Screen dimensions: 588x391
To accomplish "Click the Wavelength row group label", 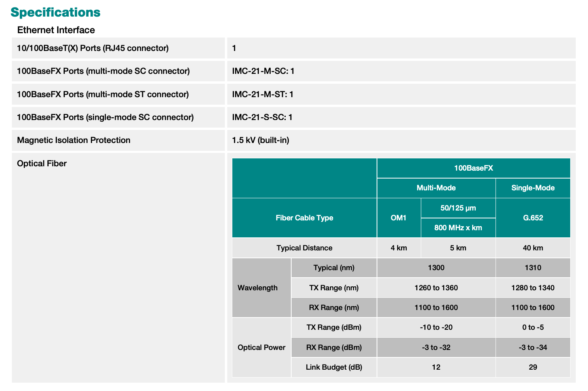I will click(x=258, y=288).
